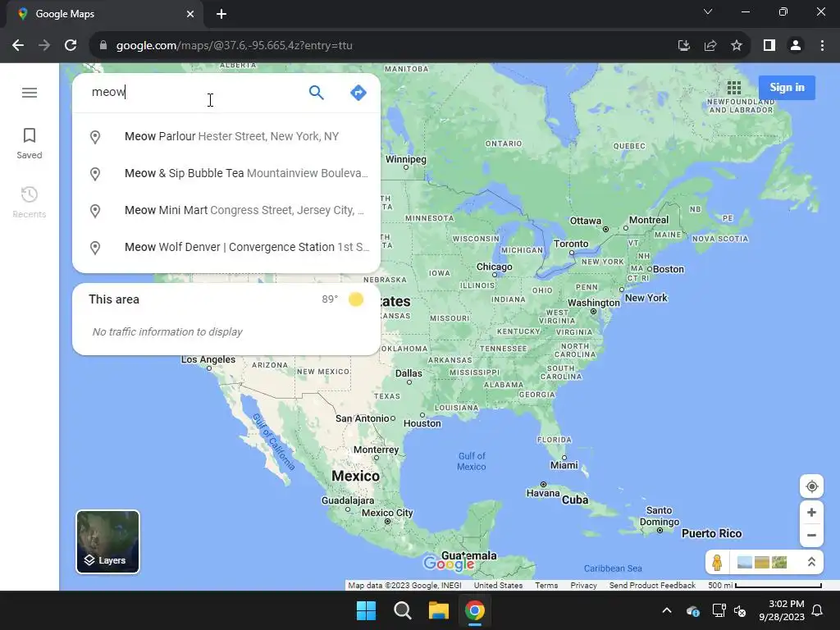Click the Mexico City label on map
This screenshot has height=630, width=840.
click(387, 513)
